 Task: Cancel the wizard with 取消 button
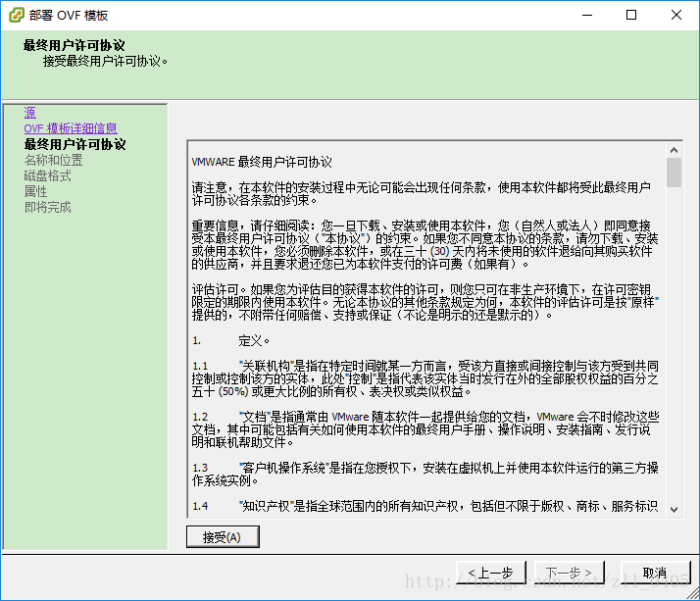[x=655, y=573]
